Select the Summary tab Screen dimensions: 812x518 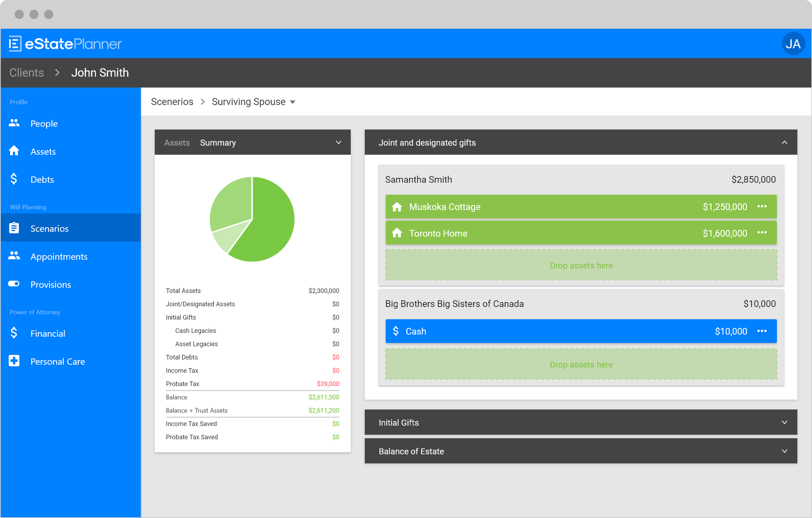click(218, 142)
